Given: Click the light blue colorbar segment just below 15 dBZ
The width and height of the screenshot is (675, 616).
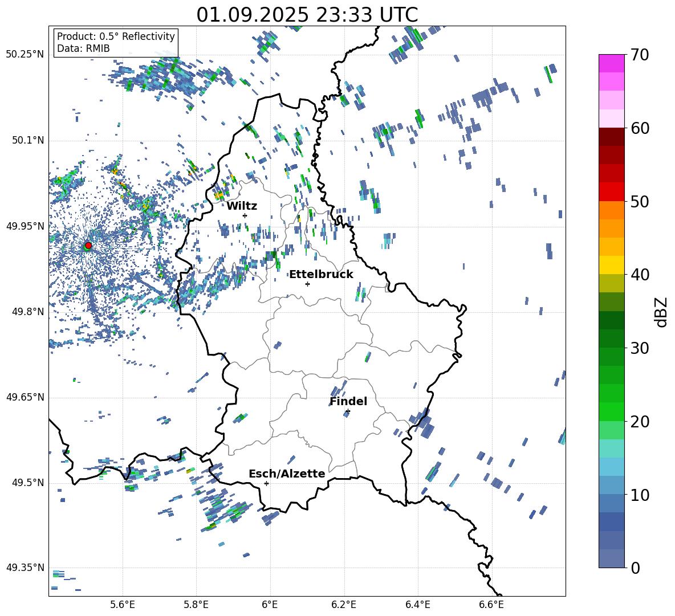Looking at the screenshot, I should pos(612,467).
